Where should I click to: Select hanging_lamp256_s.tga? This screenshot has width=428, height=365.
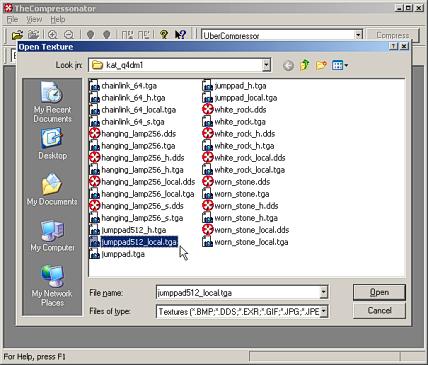tap(142, 218)
